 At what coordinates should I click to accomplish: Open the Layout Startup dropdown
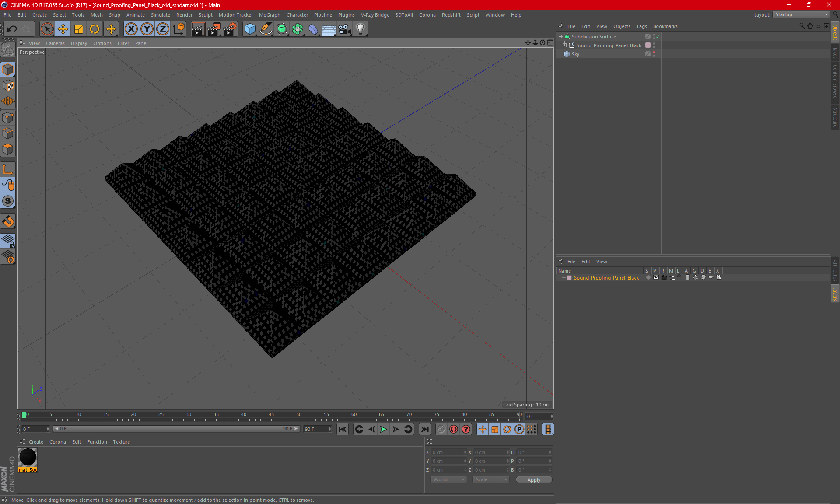click(x=801, y=14)
